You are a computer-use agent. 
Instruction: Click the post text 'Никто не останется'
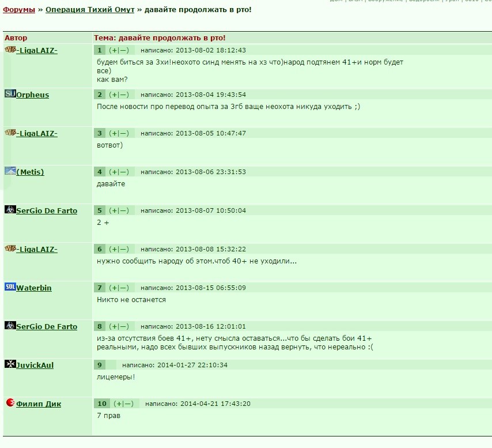tap(131, 299)
